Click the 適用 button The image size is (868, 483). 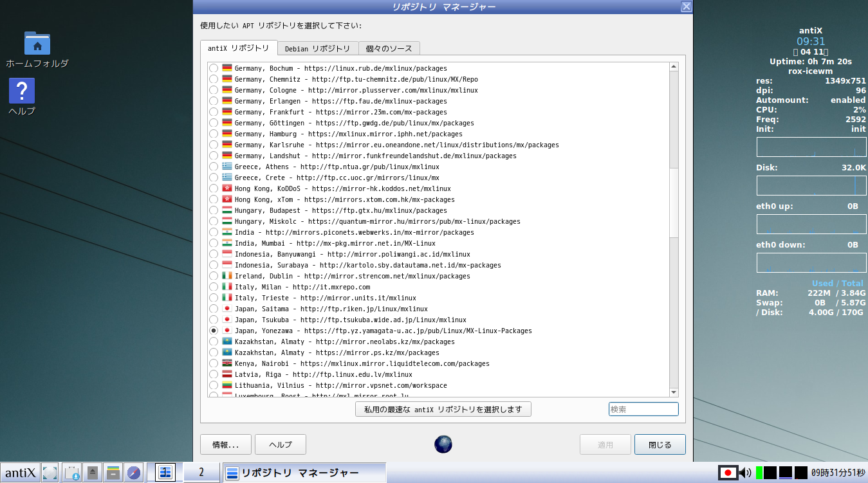(605, 444)
